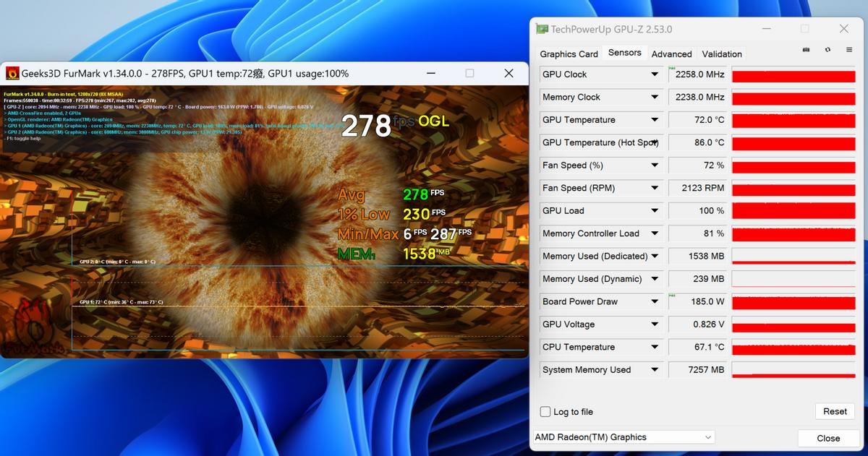Screen dimensions: 868x456
Task: Open the Fan Speed (%) sensor dropdown
Action: [x=655, y=165]
